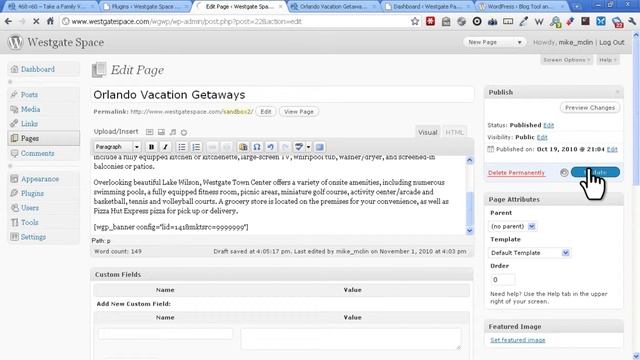Screen dimensions: 640x360
Task: Switch to the Orlando Vacation Getaways tab
Action: (x=333, y=7)
